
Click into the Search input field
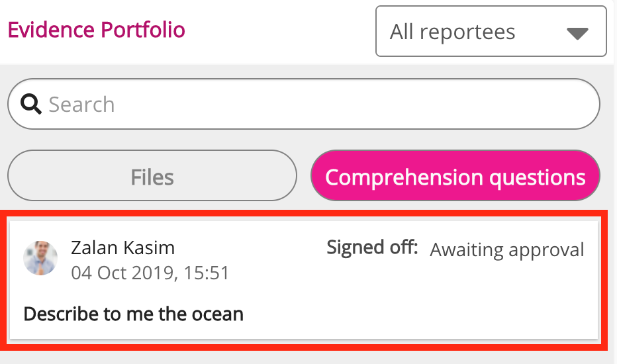point(318,104)
